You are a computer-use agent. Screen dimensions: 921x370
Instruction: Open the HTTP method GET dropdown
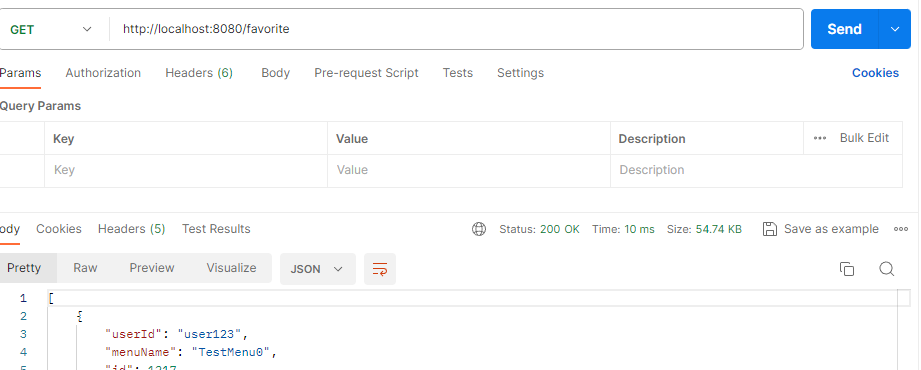[51, 29]
